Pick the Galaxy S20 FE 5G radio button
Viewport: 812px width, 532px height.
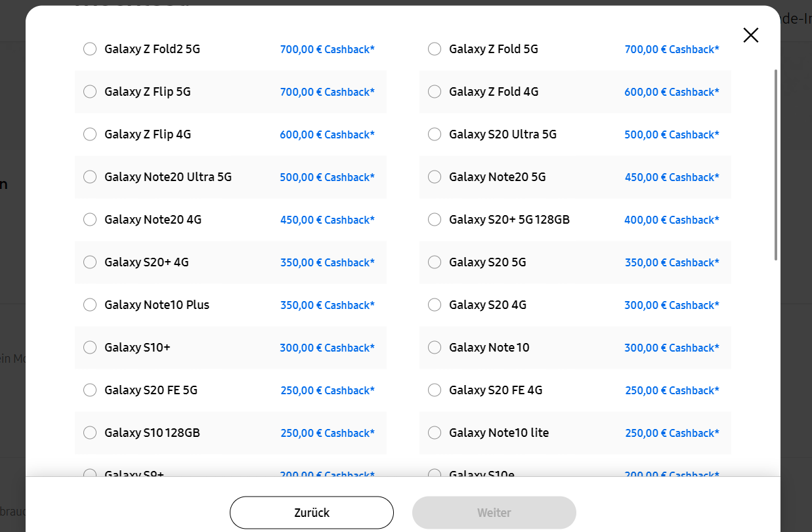click(x=90, y=390)
